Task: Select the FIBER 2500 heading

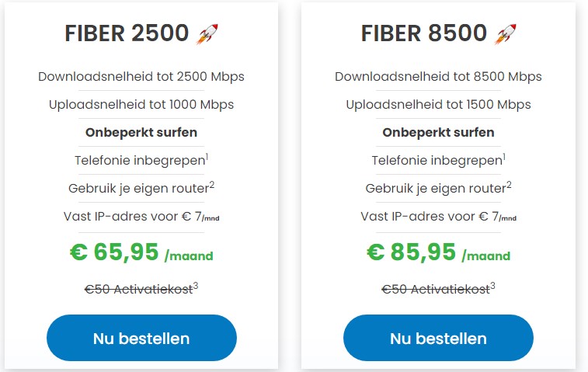Action: coord(127,33)
